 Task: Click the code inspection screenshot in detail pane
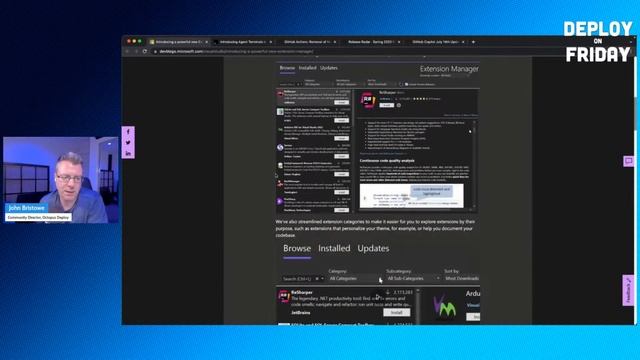[411, 196]
